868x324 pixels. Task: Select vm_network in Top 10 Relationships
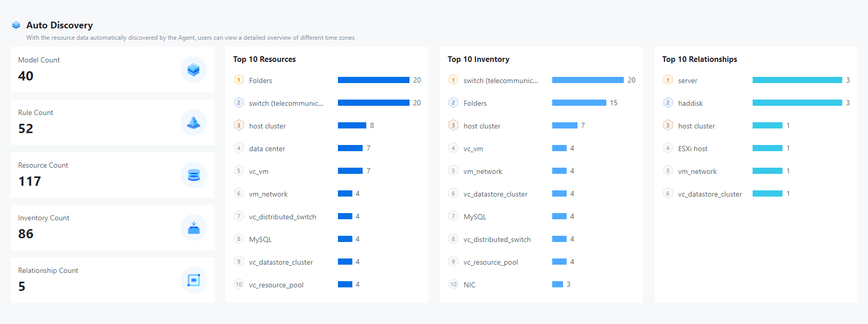(697, 171)
